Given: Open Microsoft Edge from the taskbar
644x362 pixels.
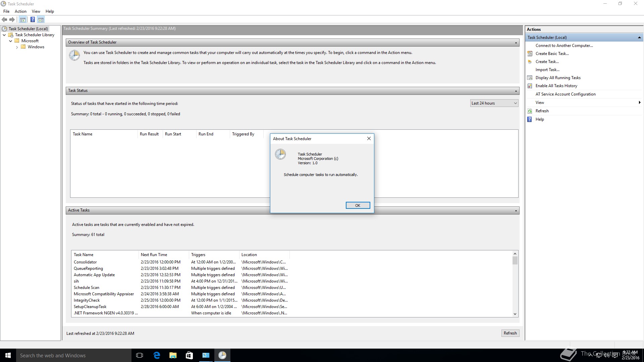Looking at the screenshot, I should [x=157, y=355].
